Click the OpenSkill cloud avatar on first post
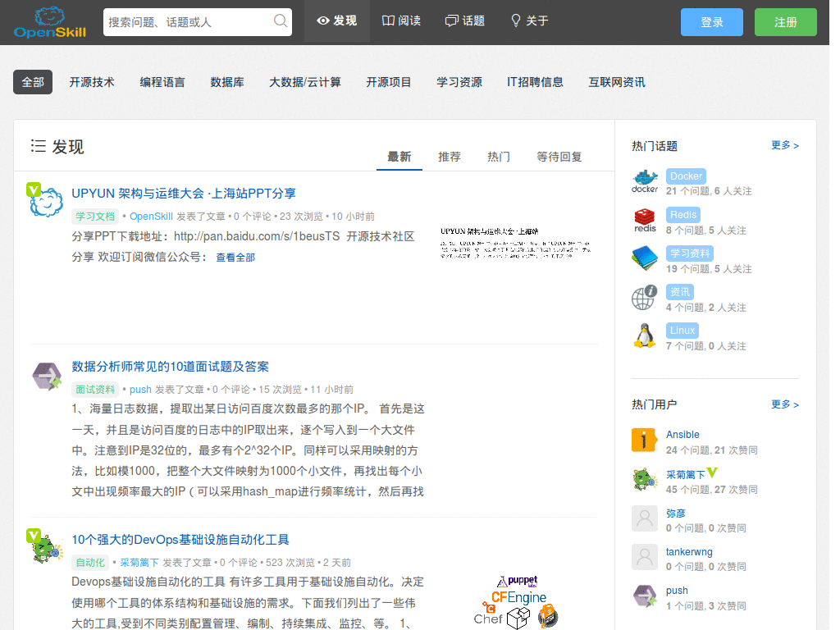840x630 pixels. click(46, 201)
